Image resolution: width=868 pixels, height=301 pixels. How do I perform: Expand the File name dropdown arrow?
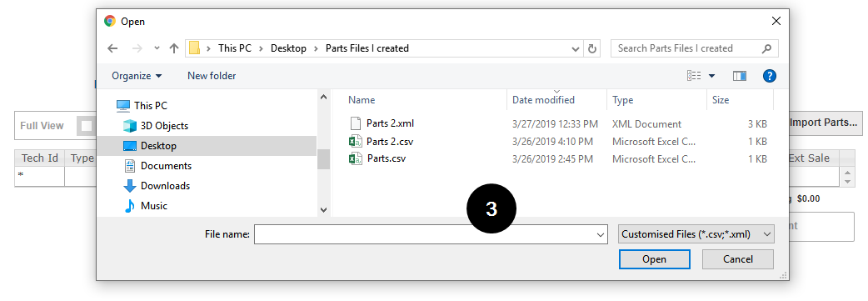(601, 234)
